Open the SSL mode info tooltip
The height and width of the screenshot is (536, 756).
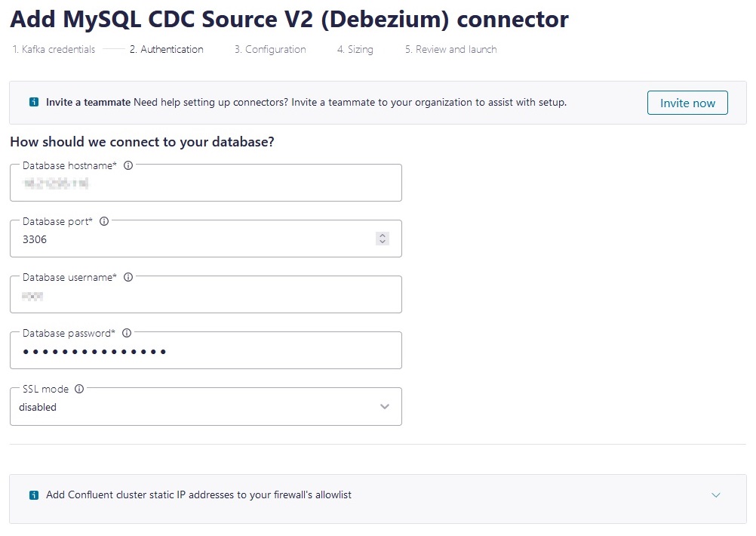click(78, 389)
